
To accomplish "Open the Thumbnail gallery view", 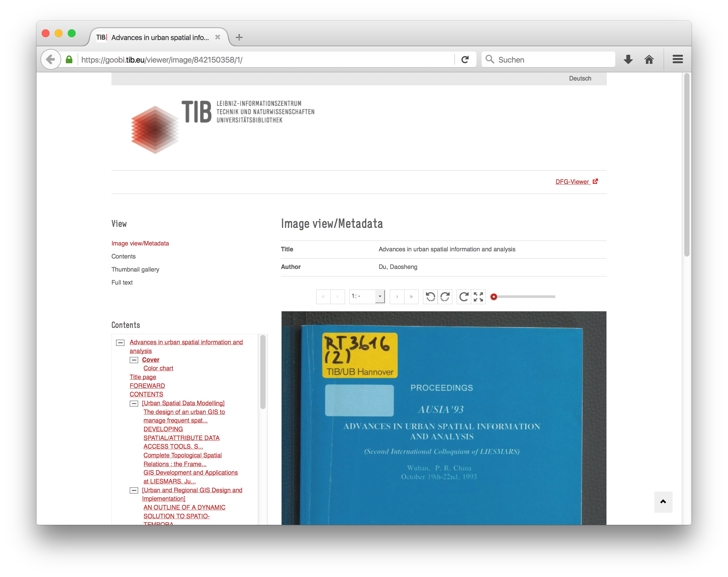I will [x=135, y=269].
